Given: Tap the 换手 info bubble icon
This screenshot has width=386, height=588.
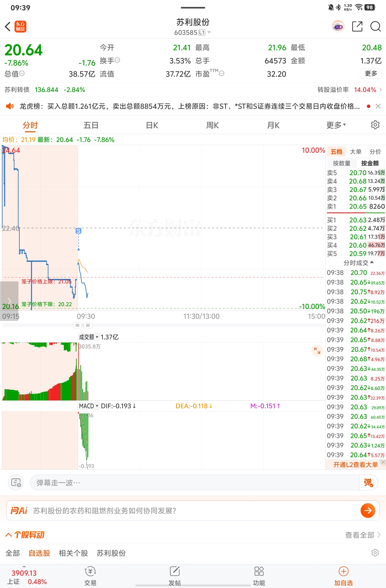Looking at the screenshot, I should tap(117, 60).
